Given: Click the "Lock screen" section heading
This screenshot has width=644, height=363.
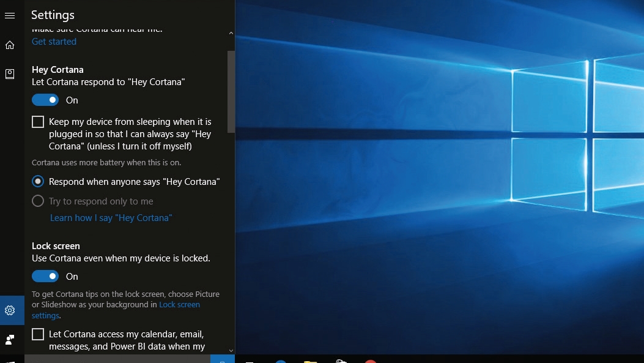Looking at the screenshot, I should (56, 246).
